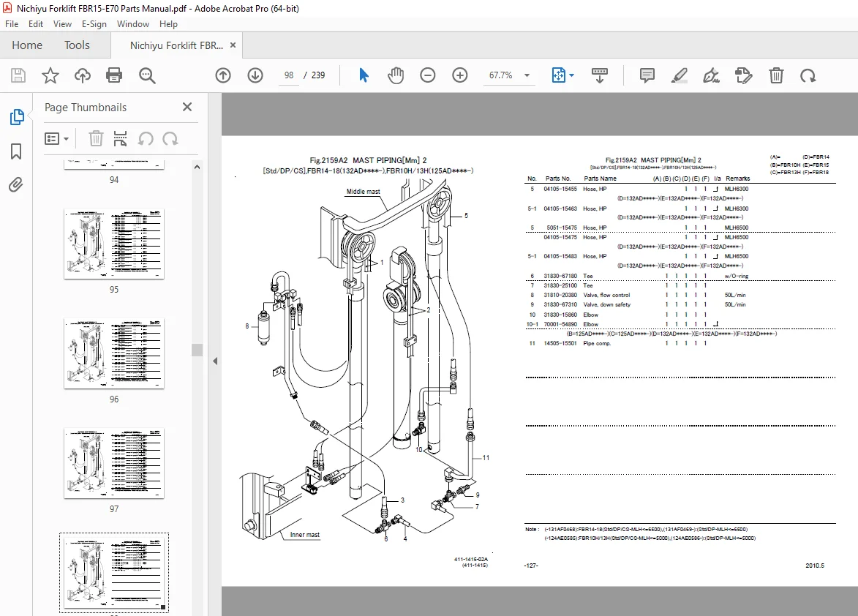Open the E-Sign menu

[94, 24]
